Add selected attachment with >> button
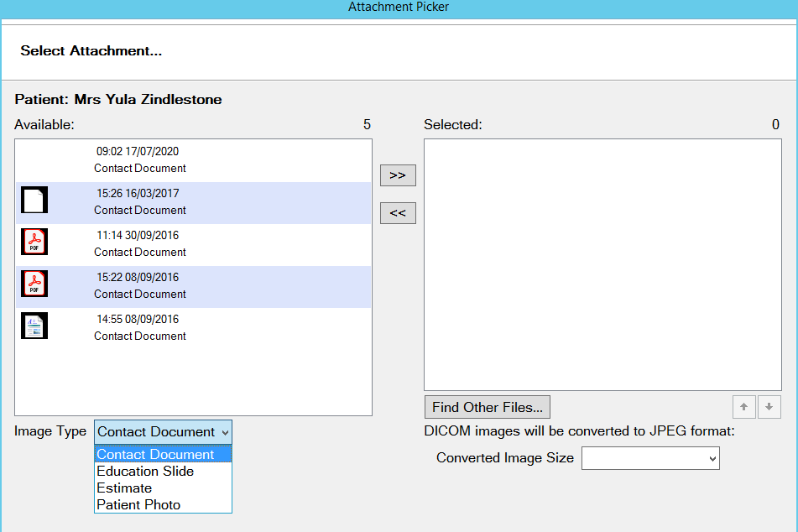Viewport: 798px width, 532px height. click(x=398, y=175)
